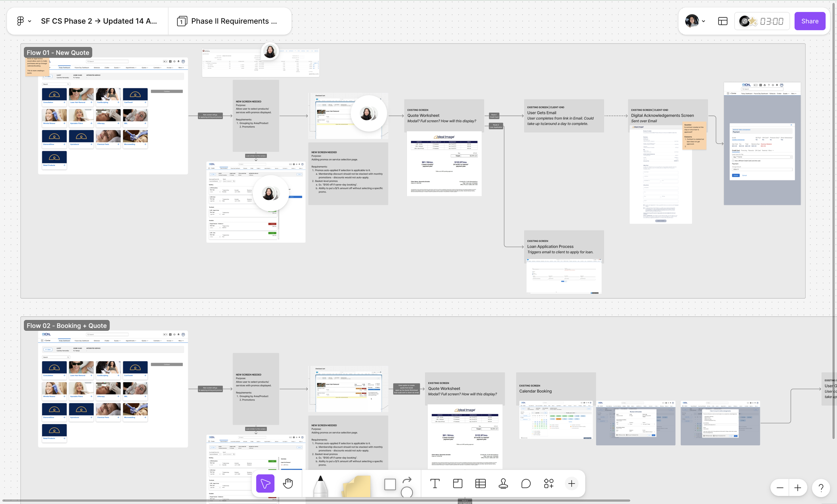Open widgets and plugins icon
Image resolution: width=837 pixels, height=504 pixels.
(x=549, y=483)
